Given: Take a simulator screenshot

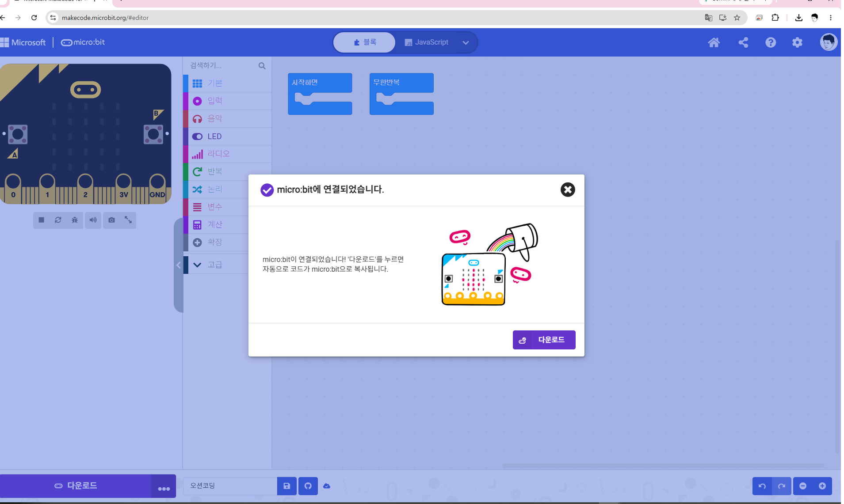Looking at the screenshot, I should 111,220.
